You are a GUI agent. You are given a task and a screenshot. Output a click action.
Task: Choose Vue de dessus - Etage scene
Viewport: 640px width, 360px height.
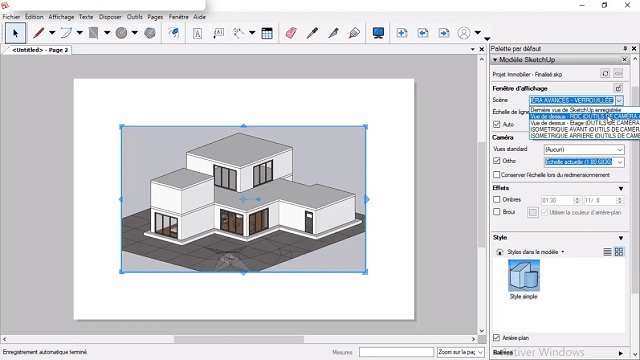pos(584,123)
